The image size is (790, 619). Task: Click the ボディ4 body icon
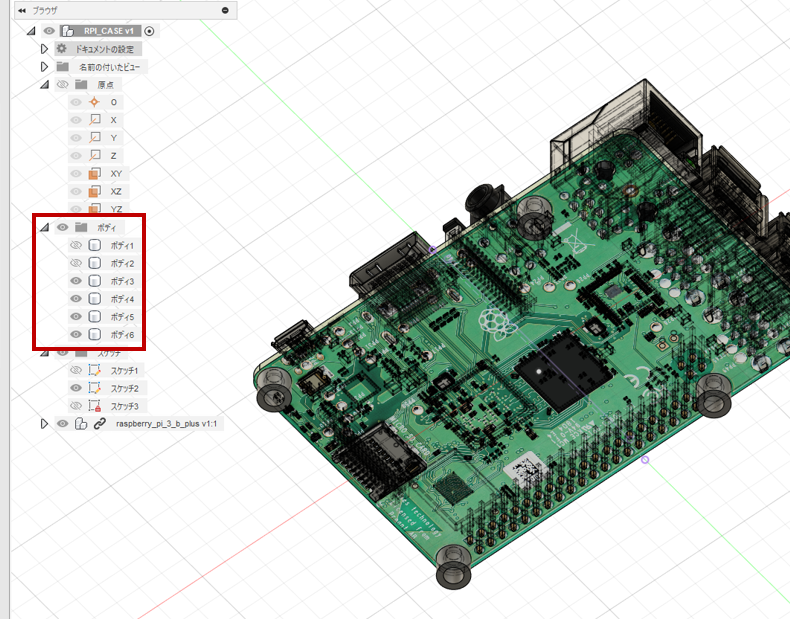pyautogui.click(x=94, y=299)
